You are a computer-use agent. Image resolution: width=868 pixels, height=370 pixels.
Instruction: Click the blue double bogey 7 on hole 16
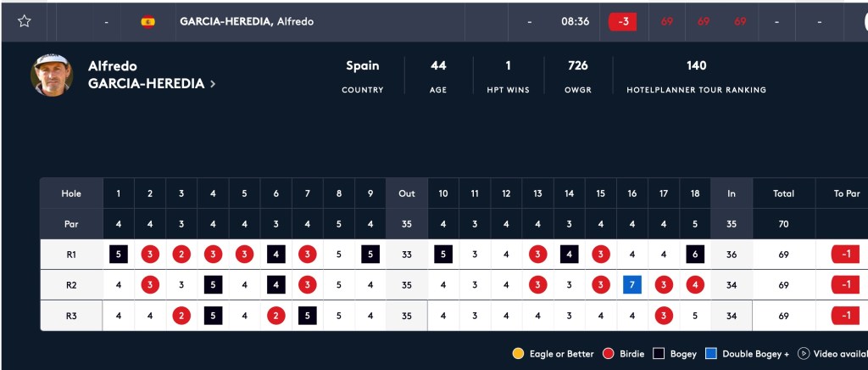tap(632, 285)
